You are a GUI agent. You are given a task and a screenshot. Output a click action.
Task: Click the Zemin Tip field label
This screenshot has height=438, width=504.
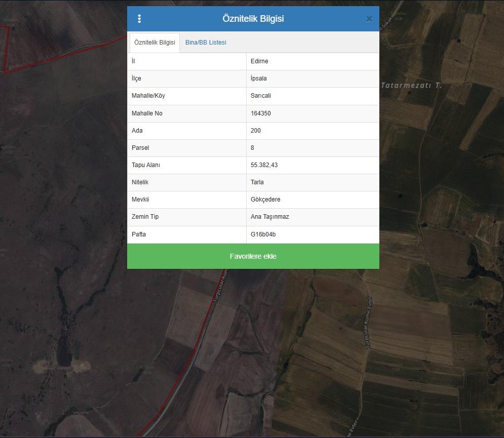(145, 217)
